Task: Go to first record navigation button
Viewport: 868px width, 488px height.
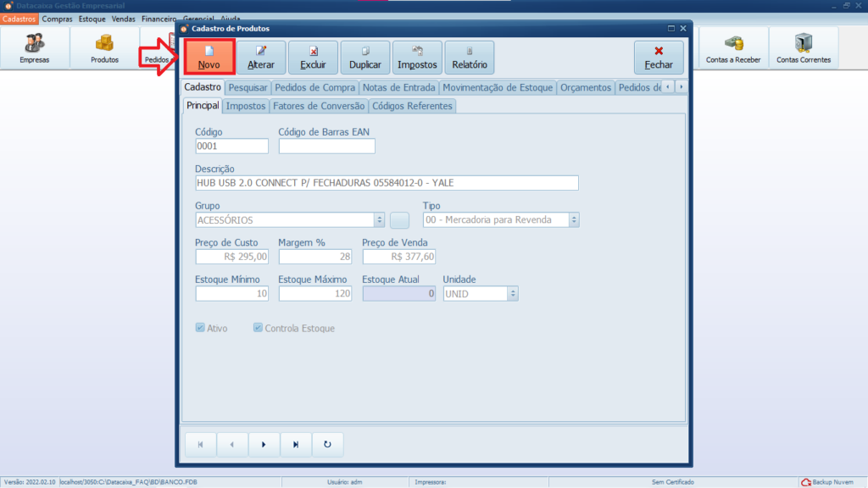Action: coord(200,444)
